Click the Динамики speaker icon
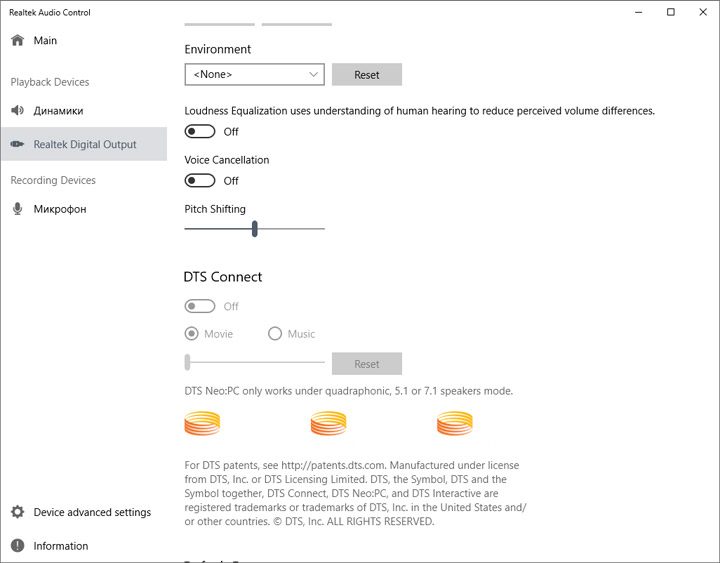The height and width of the screenshot is (563, 720). pyautogui.click(x=17, y=110)
